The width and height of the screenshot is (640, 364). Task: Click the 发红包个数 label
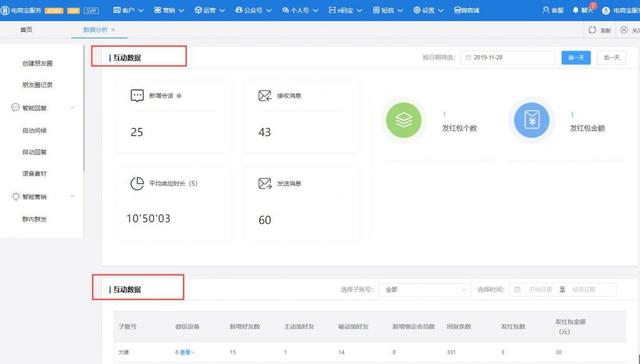pyautogui.click(x=459, y=128)
